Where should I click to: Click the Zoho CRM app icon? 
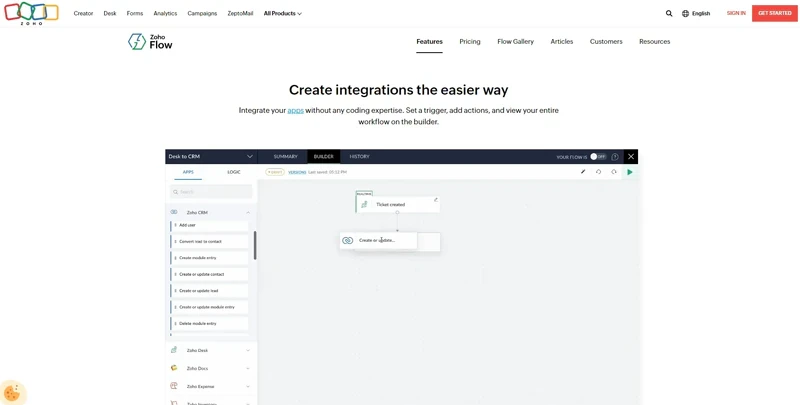click(x=174, y=212)
